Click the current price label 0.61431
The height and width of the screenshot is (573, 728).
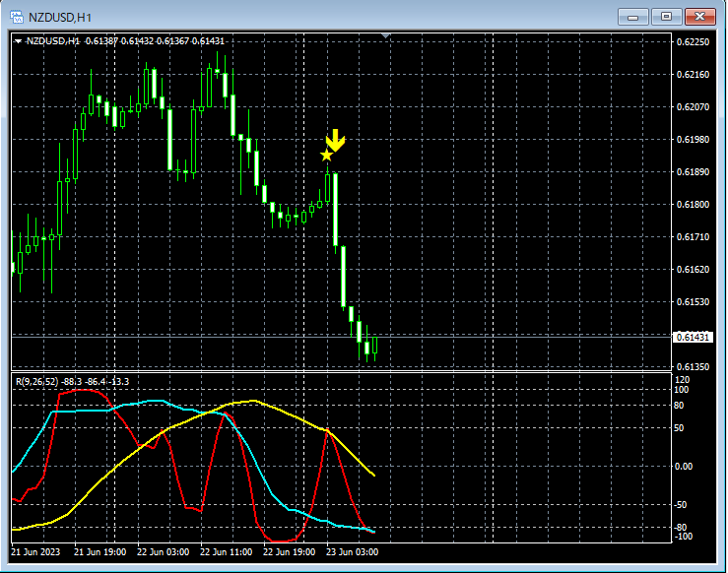(x=692, y=338)
